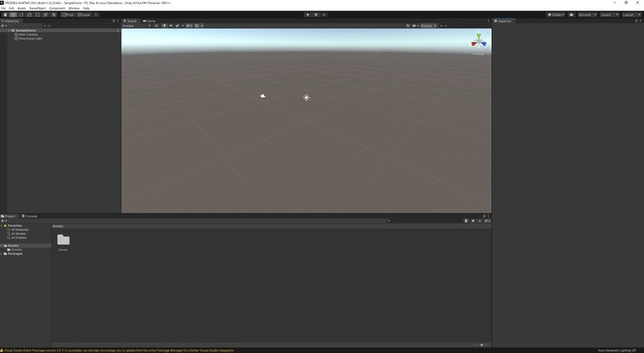Switch to the Console tab
Viewport: 644px width, 353px height.
pyautogui.click(x=30, y=216)
